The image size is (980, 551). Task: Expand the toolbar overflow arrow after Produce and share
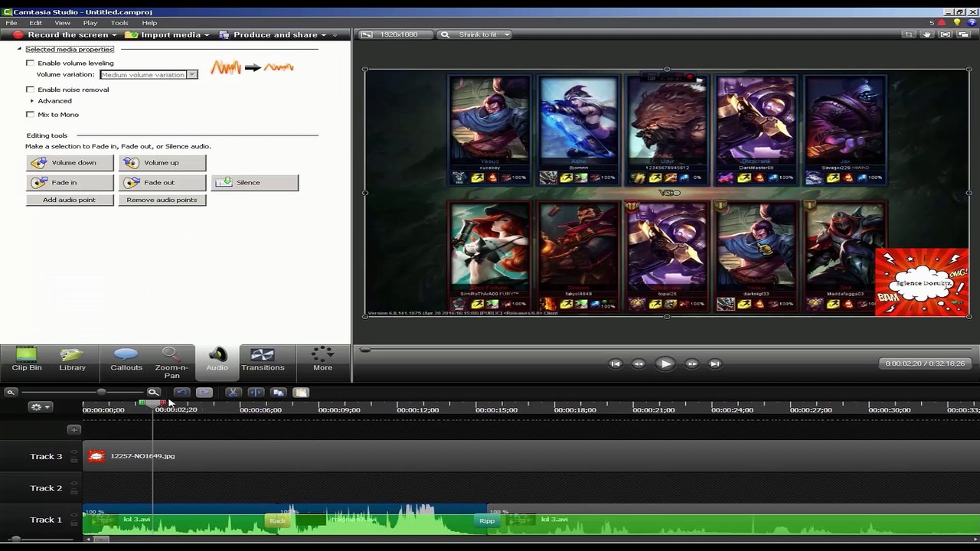(x=335, y=35)
